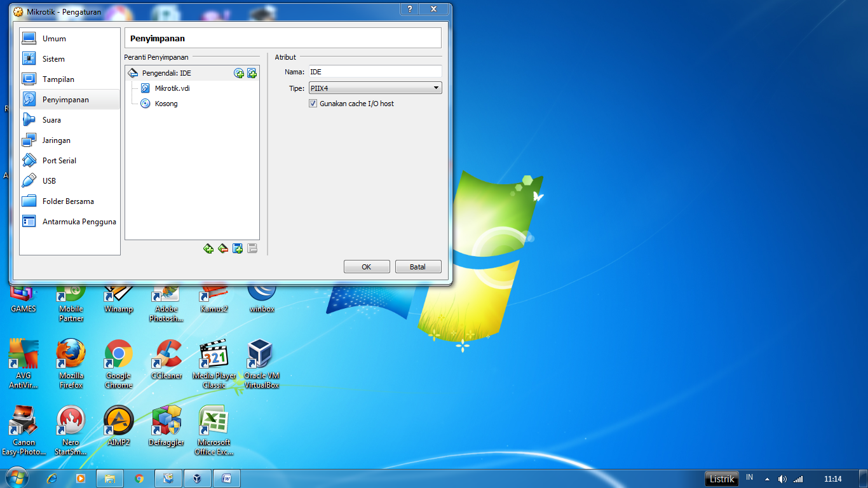Open the Tipe PIIX4 dropdown
The image size is (868, 488).
tap(375, 88)
